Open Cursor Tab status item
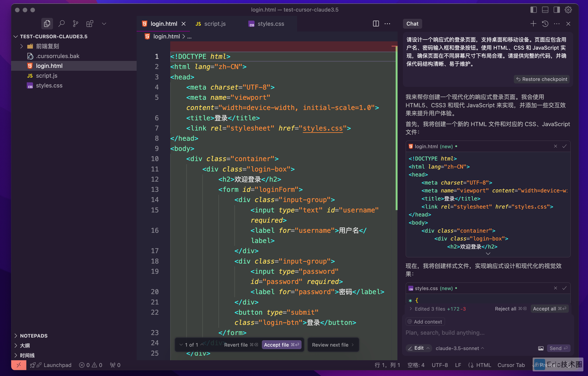 [511, 365]
